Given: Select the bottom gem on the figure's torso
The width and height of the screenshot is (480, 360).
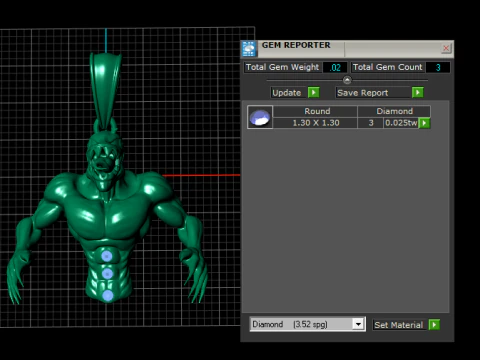Looking at the screenshot, I should [x=108, y=295].
